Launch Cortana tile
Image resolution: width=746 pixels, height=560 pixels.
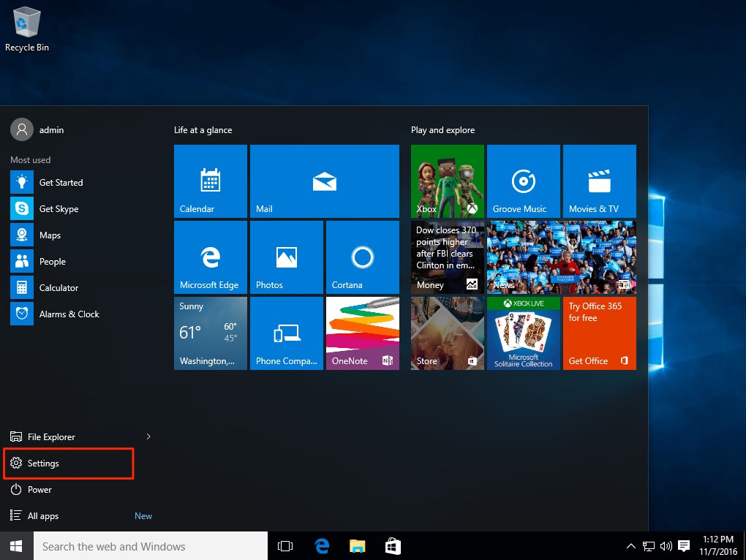pyautogui.click(x=362, y=257)
